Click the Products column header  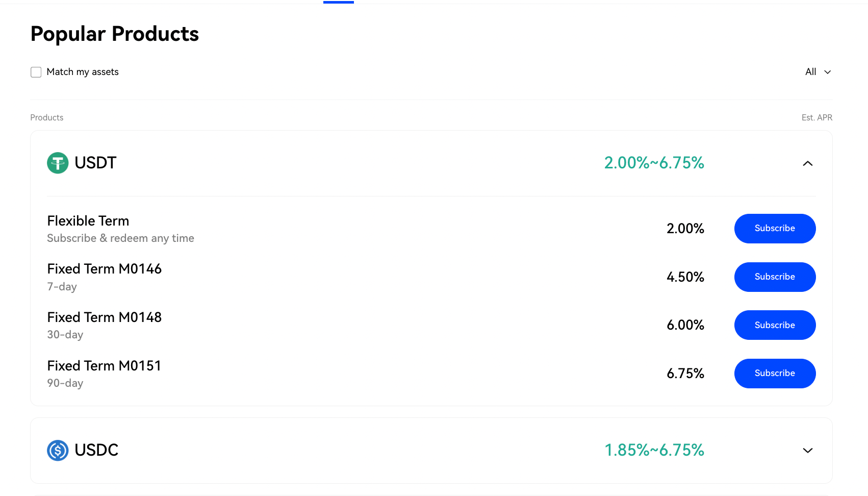coord(47,118)
